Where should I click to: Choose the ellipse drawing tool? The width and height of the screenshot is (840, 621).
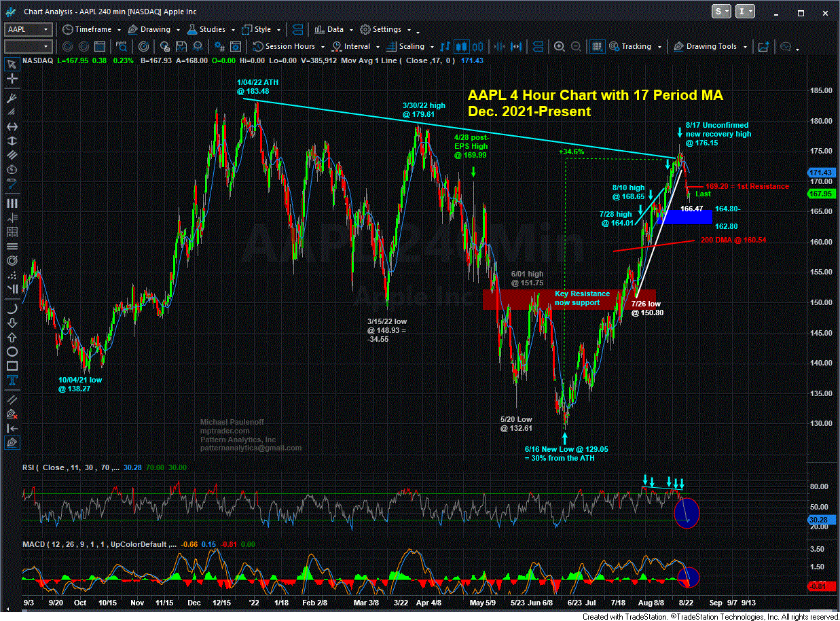[x=12, y=351]
